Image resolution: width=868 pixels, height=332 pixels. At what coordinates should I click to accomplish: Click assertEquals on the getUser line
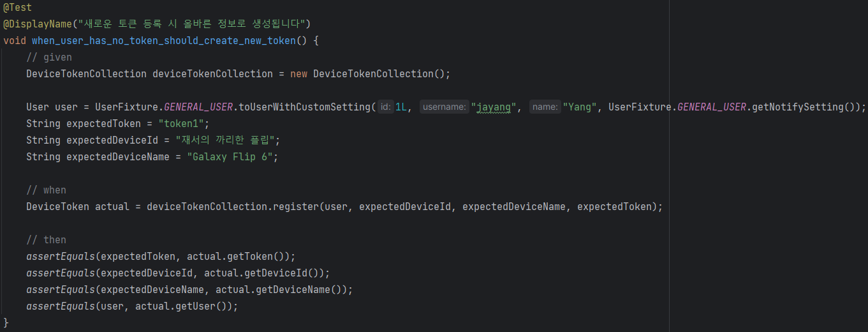61,306
